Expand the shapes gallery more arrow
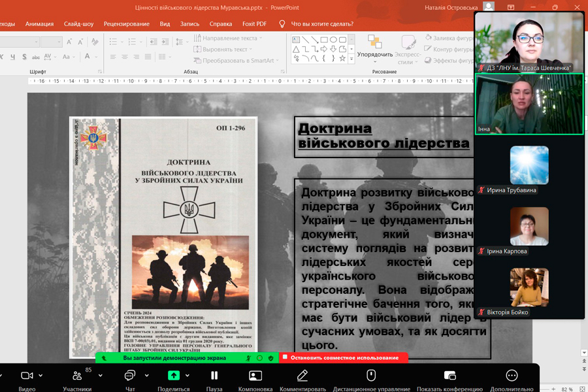The height and width of the screenshot is (392, 588). point(351,59)
